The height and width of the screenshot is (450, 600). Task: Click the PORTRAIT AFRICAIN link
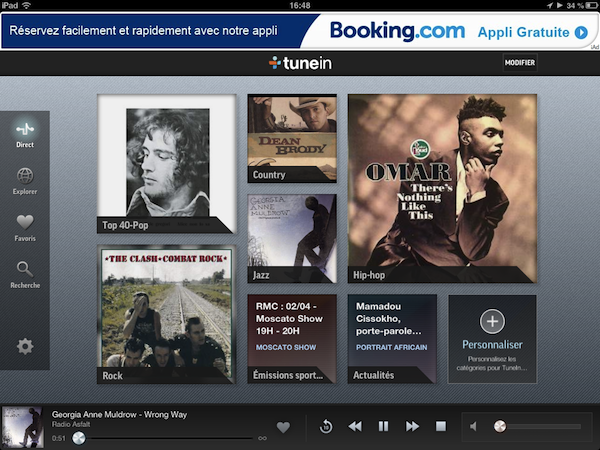click(391, 347)
